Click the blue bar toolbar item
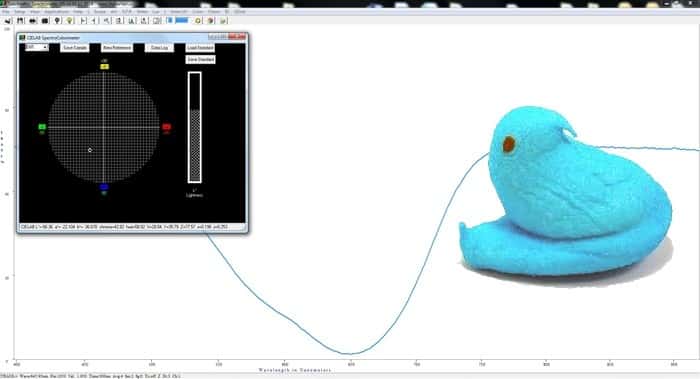700x379 pixels. point(182,20)
